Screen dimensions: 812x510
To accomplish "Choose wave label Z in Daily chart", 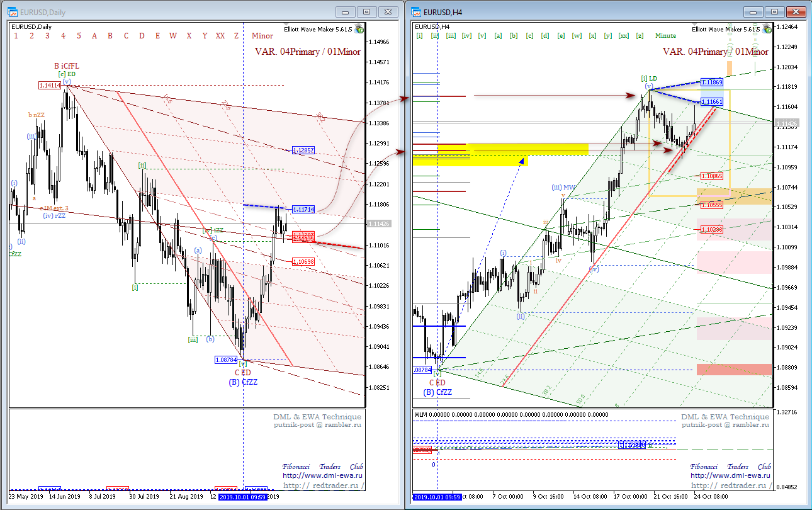I will pos(236,36).
